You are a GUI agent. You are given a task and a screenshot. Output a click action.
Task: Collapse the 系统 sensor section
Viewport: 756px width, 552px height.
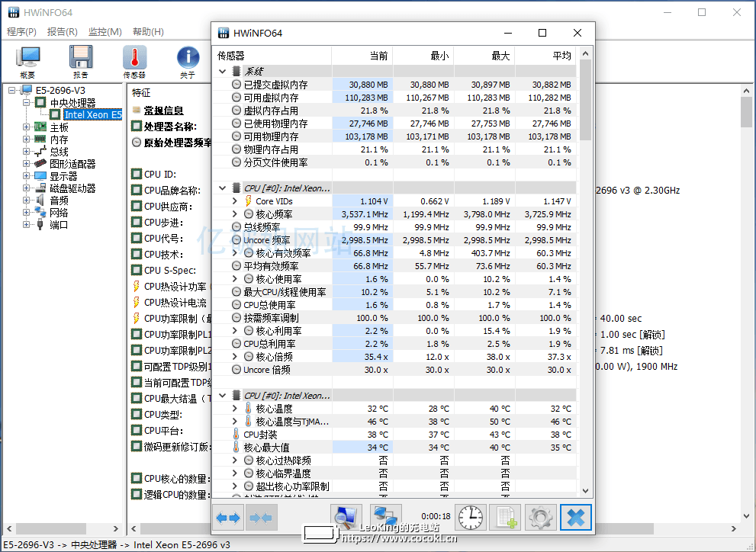[x=222, y=72]
